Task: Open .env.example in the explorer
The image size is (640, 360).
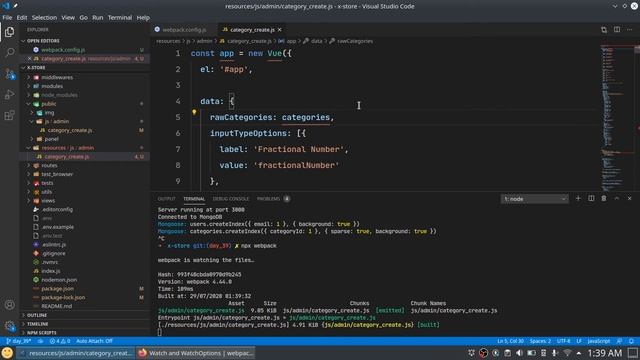Action: coord(58,227)
